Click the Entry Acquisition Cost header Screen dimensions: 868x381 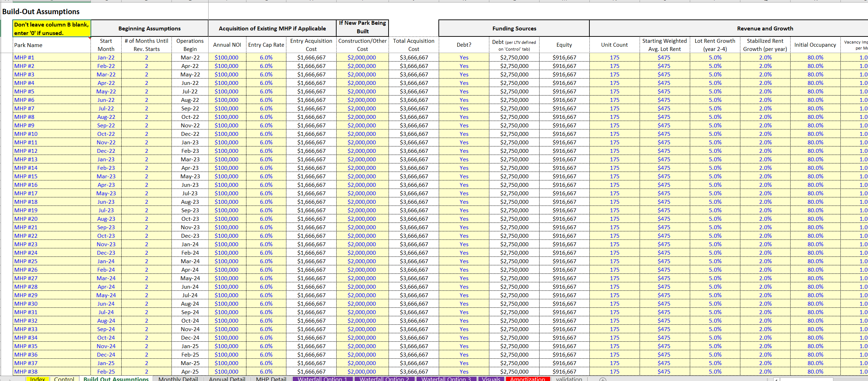pyautogui.click(x=311, y=45)
